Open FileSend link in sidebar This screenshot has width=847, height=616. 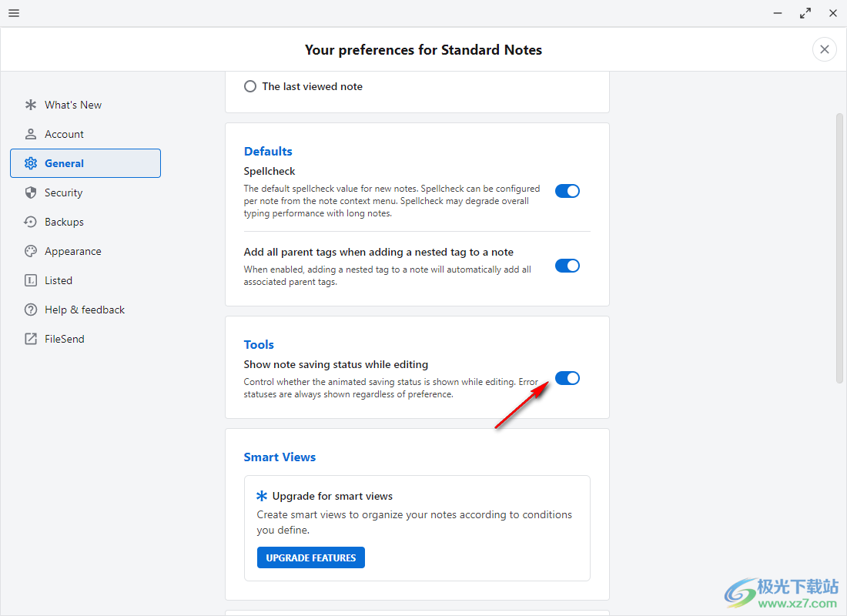(85, 339)
